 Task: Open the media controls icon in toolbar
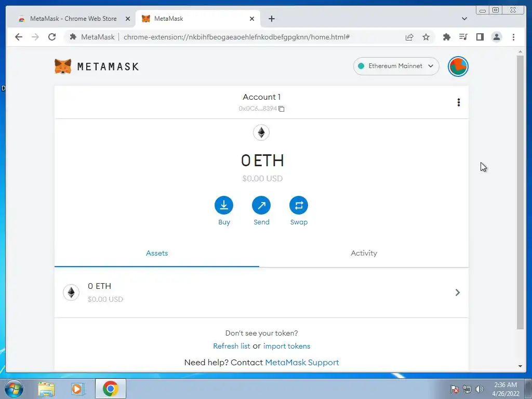(463, 37)
